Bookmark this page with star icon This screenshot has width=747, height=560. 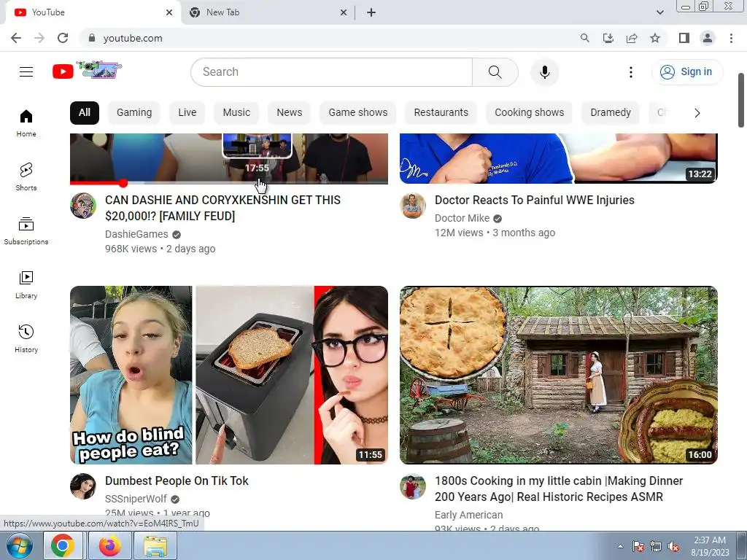point(655,38)
